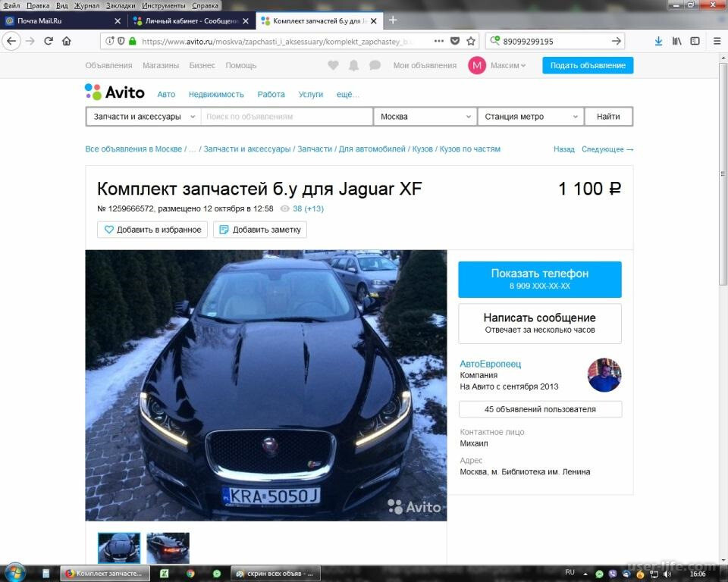The height and width of the screenshot is (582, 728).
Task: Open messages speech bubble icon in header
Action: [375, 66]
